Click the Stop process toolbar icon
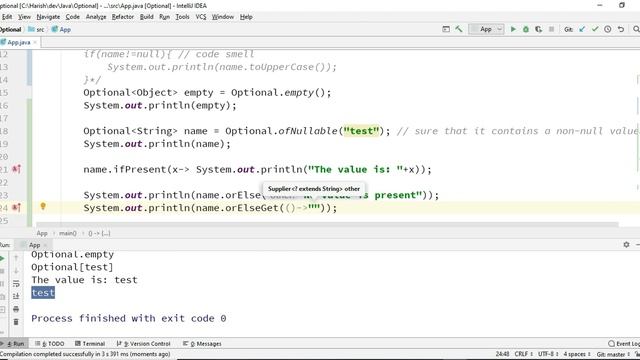This screenshot has width=640, height=360. click(551, 29)
